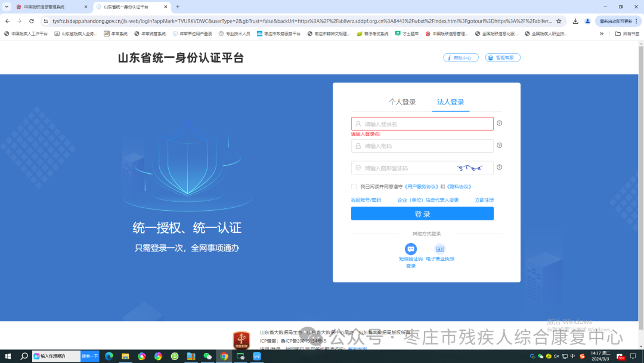The width and height of the screenshot is (644, 363).
Task: View site information icon in address bar
Action: tap(46, 21)
